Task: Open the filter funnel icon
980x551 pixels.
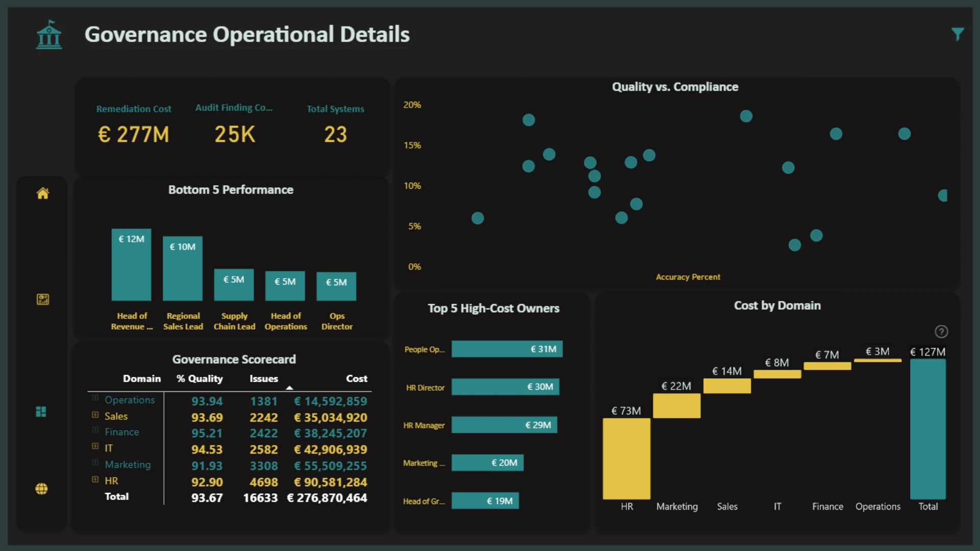Action: pyautogui.click(x=958, y=34)
